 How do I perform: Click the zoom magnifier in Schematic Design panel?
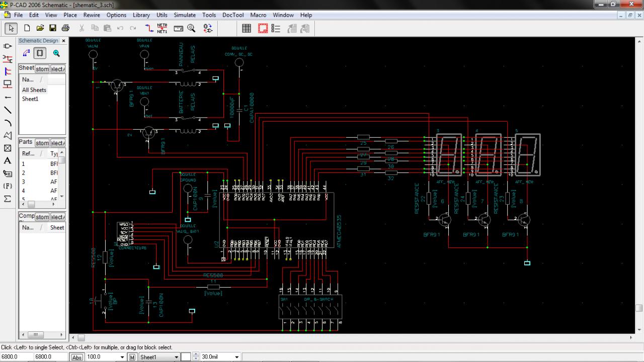(x=56, y=53)
